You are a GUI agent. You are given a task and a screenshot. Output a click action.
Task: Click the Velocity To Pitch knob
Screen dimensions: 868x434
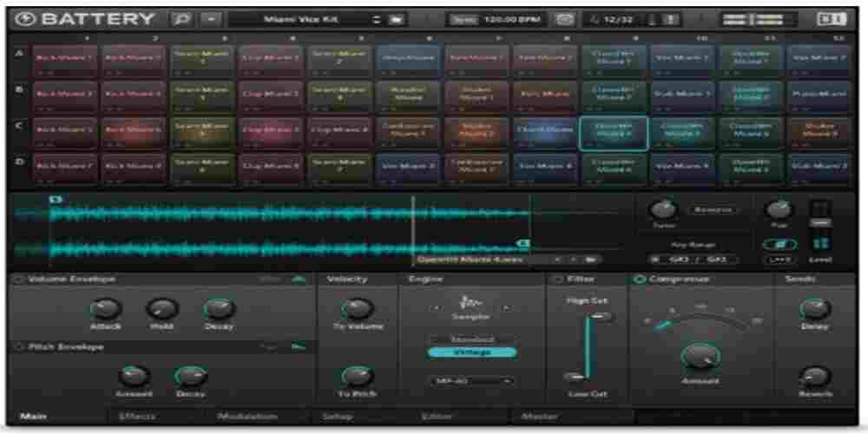(358, 377)
